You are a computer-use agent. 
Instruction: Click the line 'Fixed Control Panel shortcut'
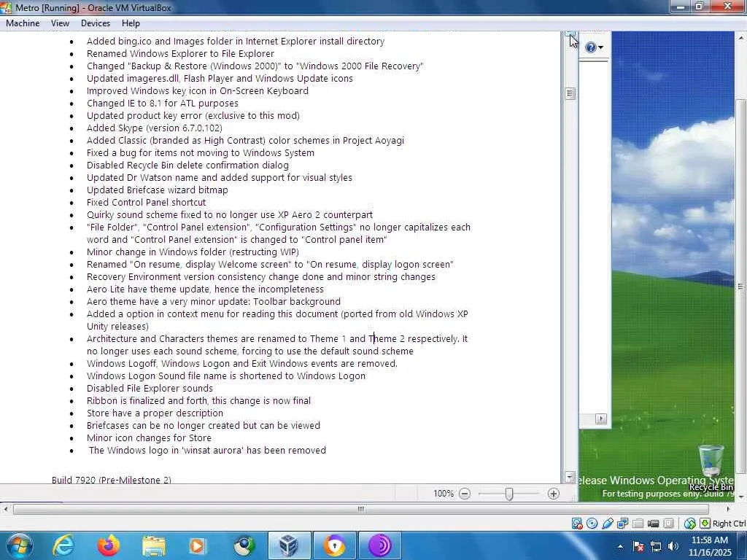(146, 203)
